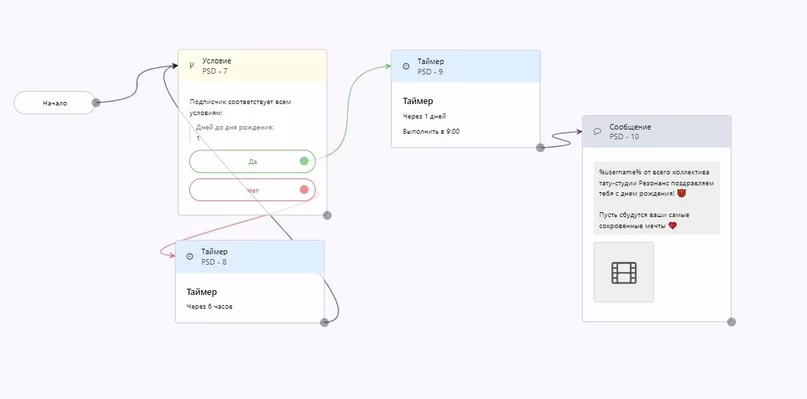This screenshot has width=807, height=399.
Task: Click the Да branch button
Action: pos(252,161)
